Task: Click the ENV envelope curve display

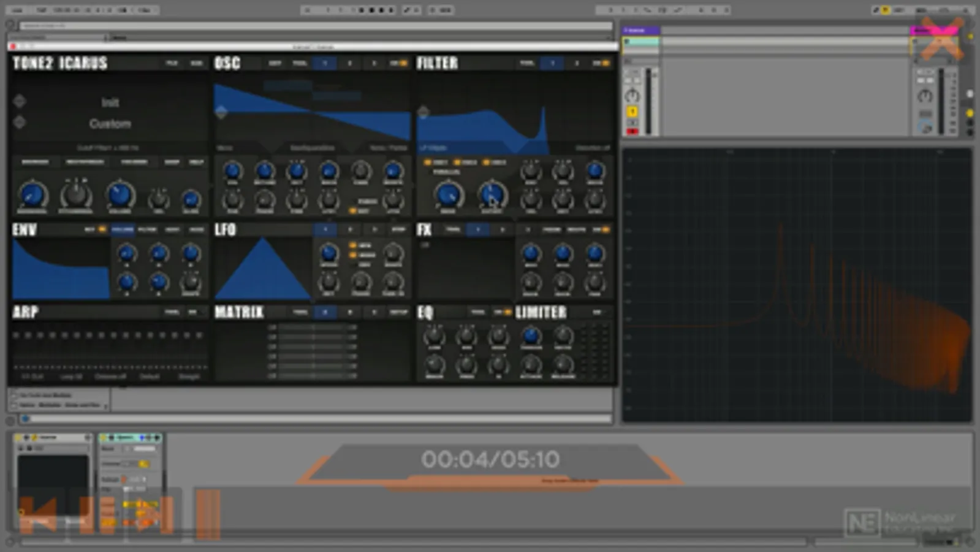Action: tap(61, 269)
